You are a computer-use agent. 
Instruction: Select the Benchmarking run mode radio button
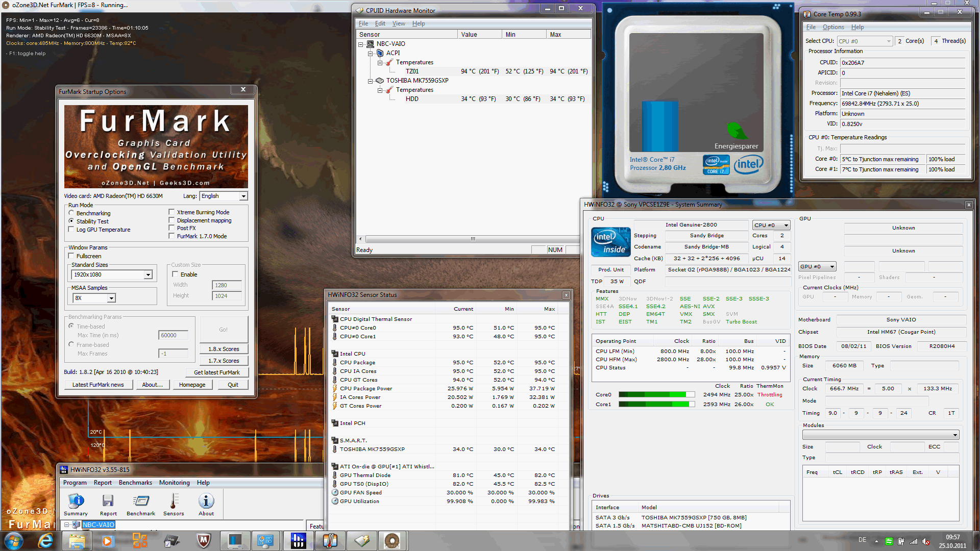71,213
